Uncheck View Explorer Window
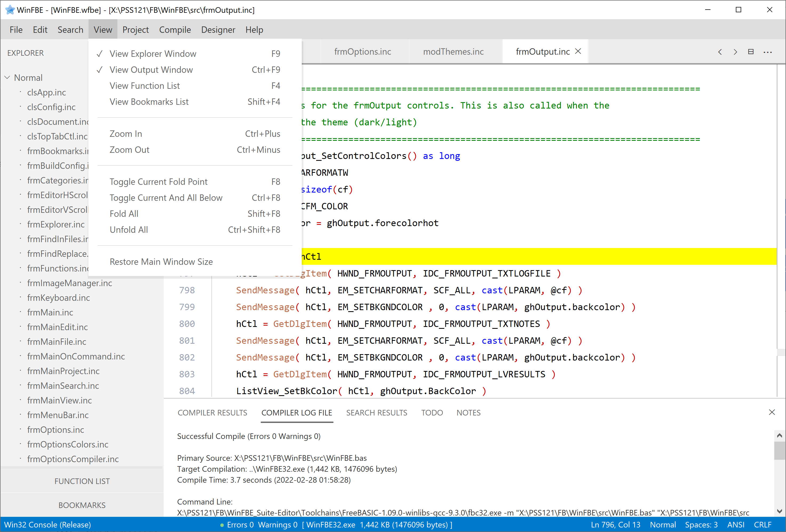 [153, 53]
